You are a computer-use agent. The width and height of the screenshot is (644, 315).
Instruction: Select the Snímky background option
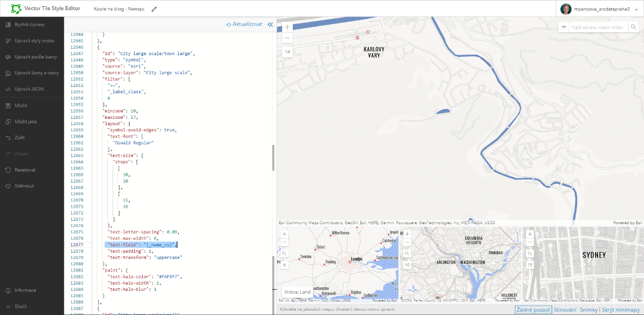coord(588,309)
